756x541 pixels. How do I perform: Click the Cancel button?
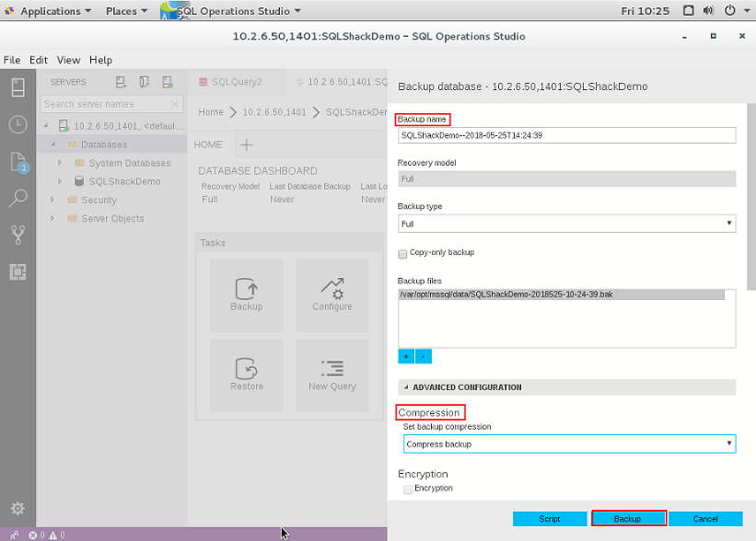705,519
